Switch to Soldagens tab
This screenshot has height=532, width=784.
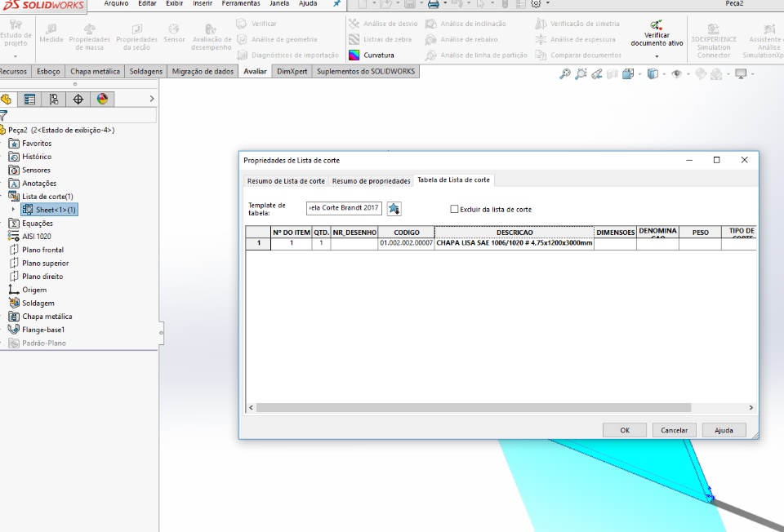coord(145,72)
